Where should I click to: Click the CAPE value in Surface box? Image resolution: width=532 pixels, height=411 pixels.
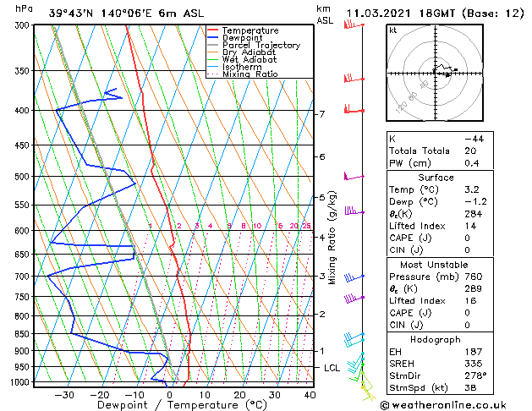(467, 238)
